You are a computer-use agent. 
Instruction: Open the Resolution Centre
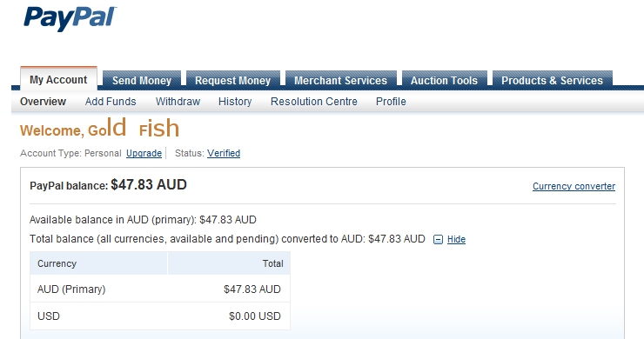[x=314, y=102]
